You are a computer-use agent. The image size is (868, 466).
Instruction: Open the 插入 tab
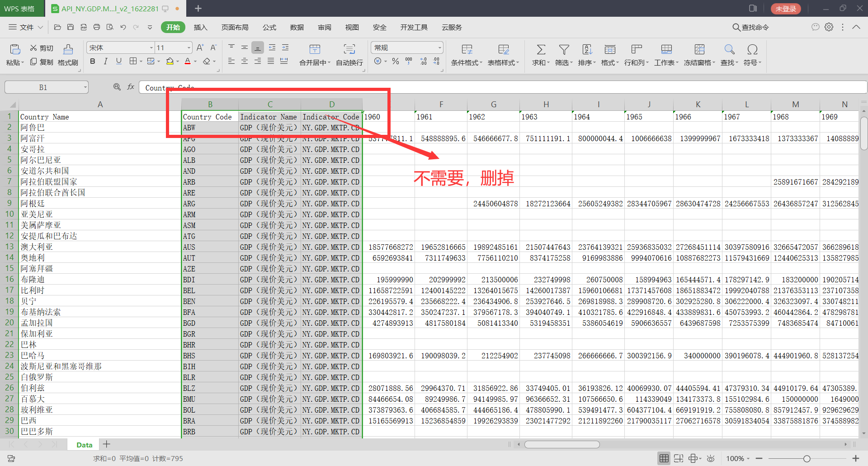(x=200, y=27)
